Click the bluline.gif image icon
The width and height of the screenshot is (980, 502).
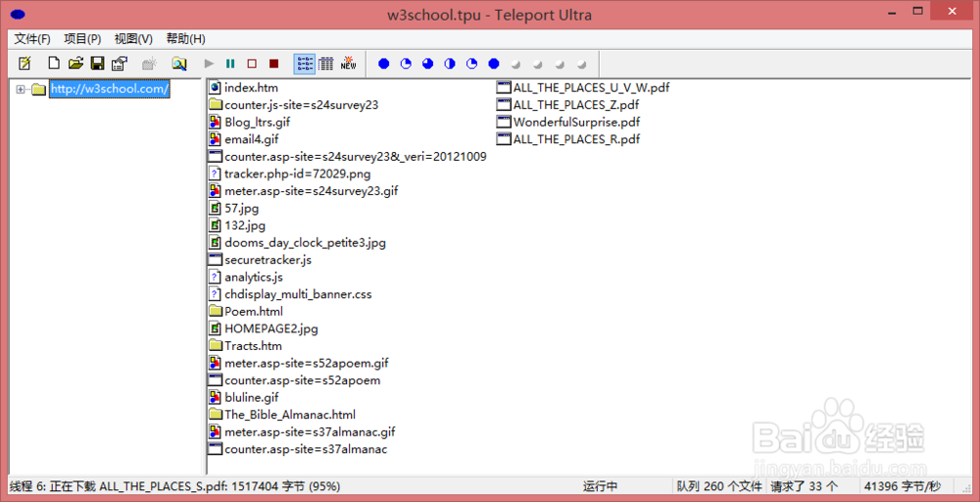[215, 397]
